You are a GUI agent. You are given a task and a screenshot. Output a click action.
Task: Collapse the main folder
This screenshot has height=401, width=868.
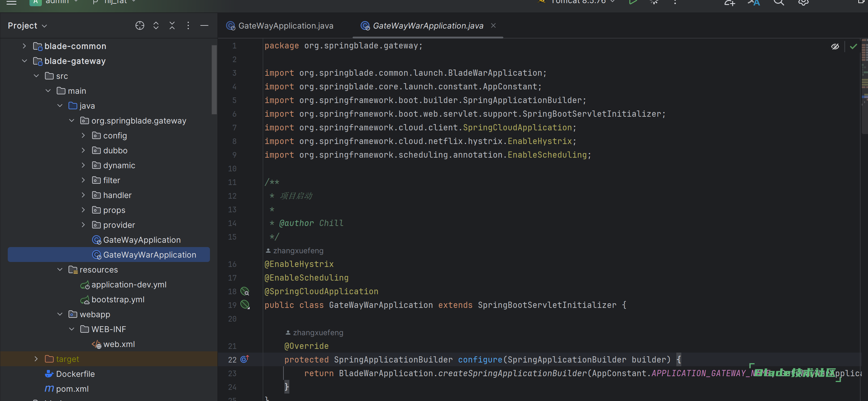pyautogui.click(x=48, y=91)
